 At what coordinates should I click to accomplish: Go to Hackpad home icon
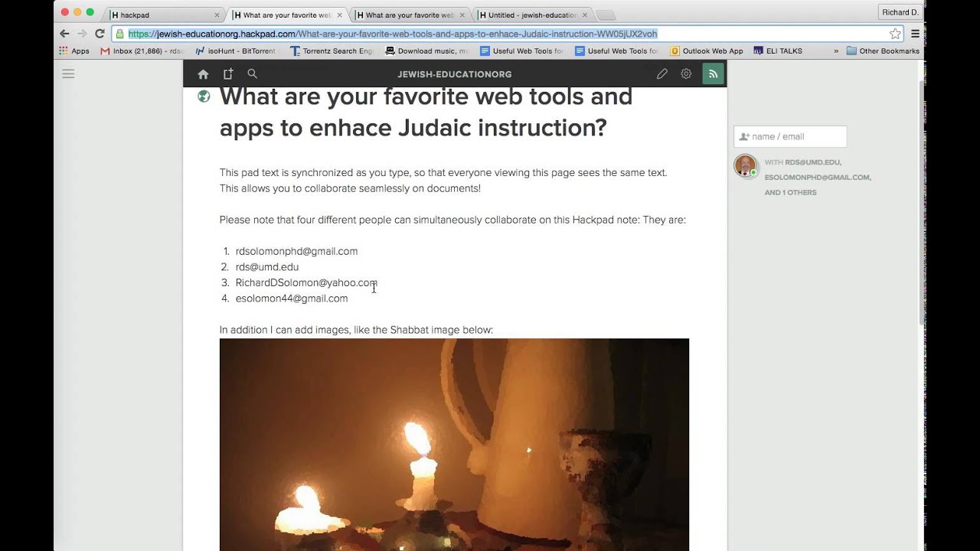click(x=203, y=74)
